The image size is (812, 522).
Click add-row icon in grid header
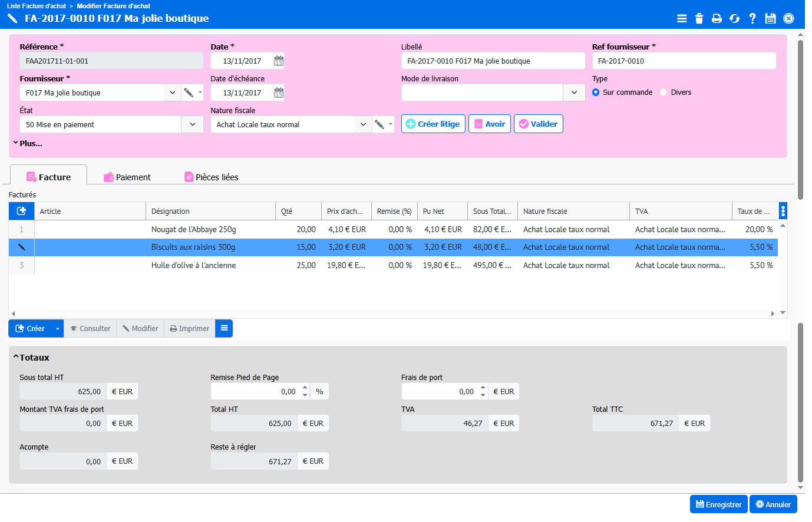tap(21, 211)
